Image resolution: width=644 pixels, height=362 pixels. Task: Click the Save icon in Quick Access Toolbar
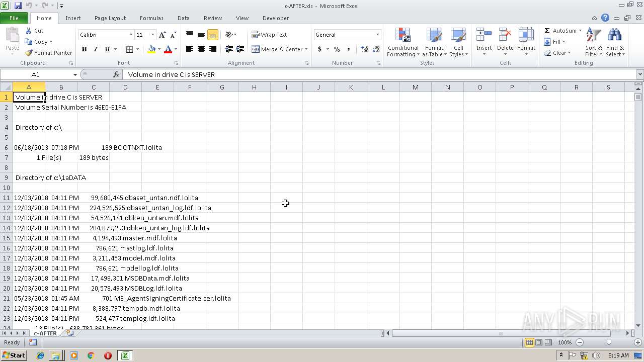coord(18,6)
